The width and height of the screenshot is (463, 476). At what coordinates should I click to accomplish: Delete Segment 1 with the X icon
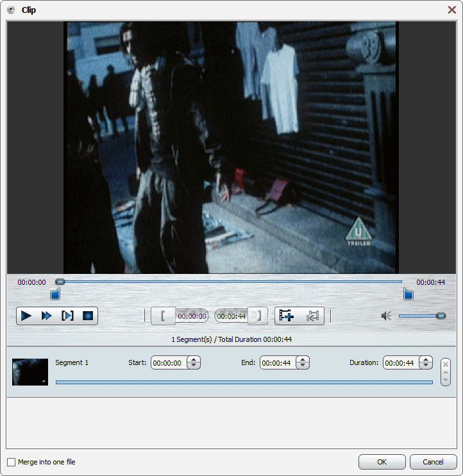[x=446, y=364]
